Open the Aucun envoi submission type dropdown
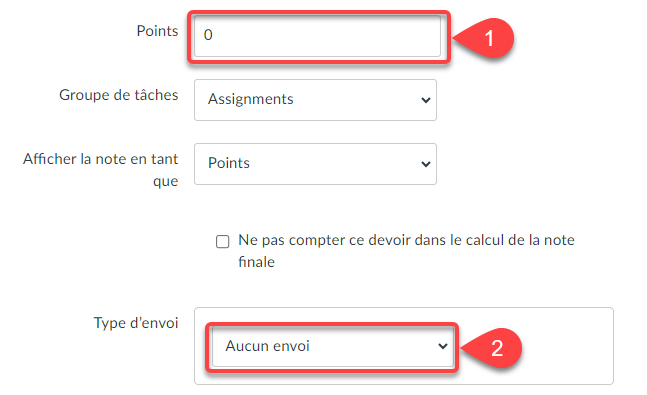Screen dimensions: 647x395 [x=333, y=346]
